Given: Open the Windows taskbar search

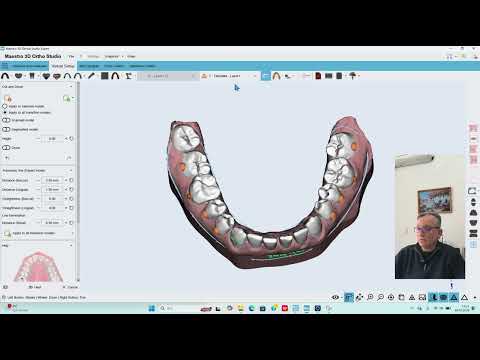Looking at the screenshot, I should click(x=166, y=308).
